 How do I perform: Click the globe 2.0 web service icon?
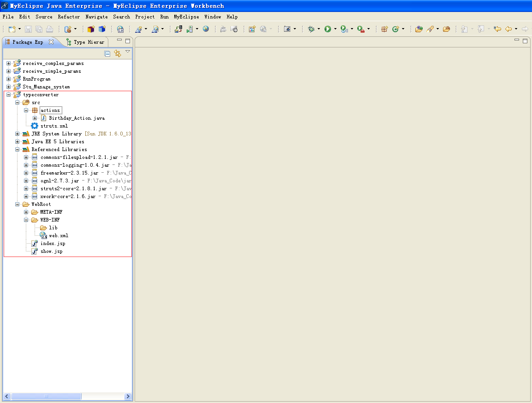[120, 29]
